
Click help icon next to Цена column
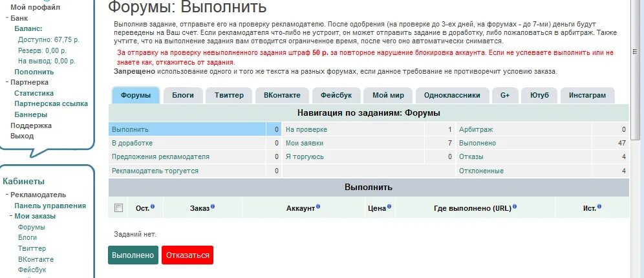[x=389, y=206]
